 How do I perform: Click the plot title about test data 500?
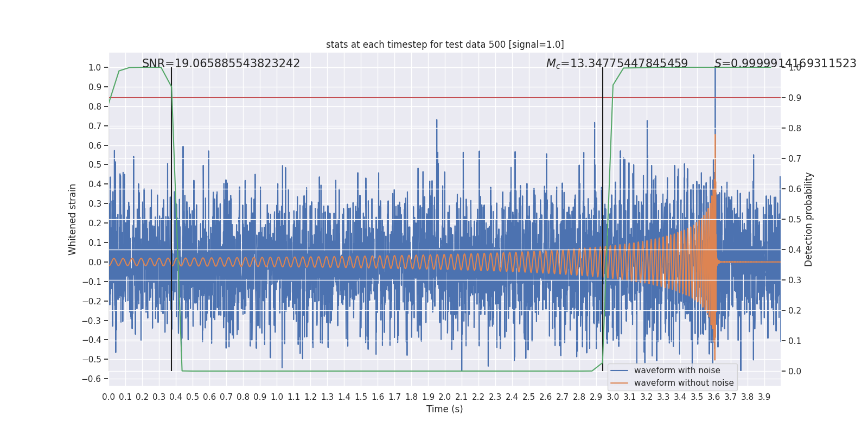point(445,44)
